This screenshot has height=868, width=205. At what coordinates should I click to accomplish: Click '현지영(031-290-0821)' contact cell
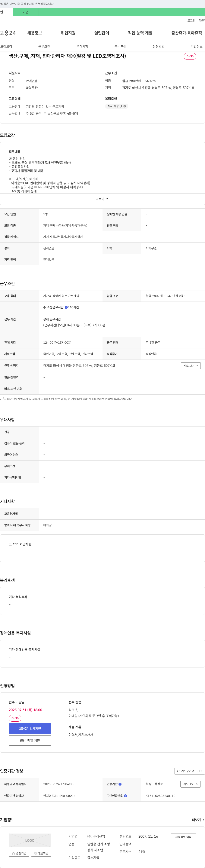pos(59,796)
